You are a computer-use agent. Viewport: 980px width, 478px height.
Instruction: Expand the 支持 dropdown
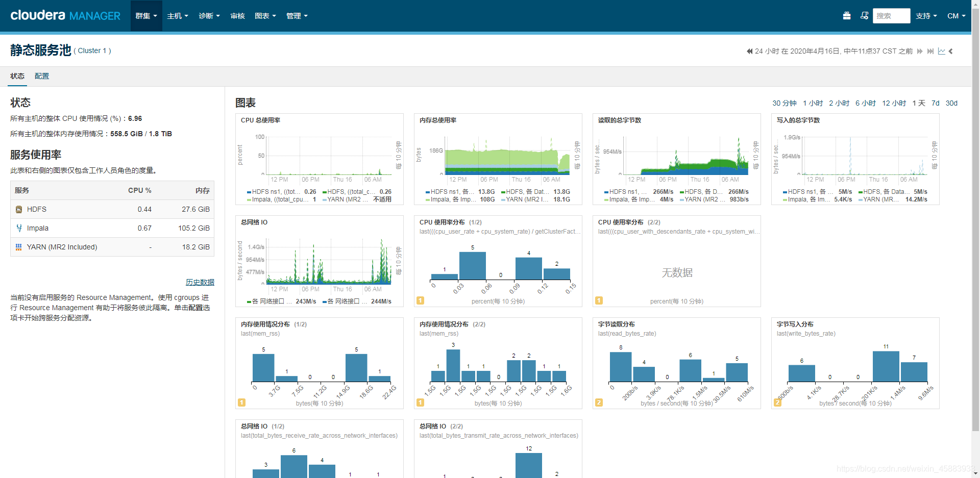click(926, 16)
